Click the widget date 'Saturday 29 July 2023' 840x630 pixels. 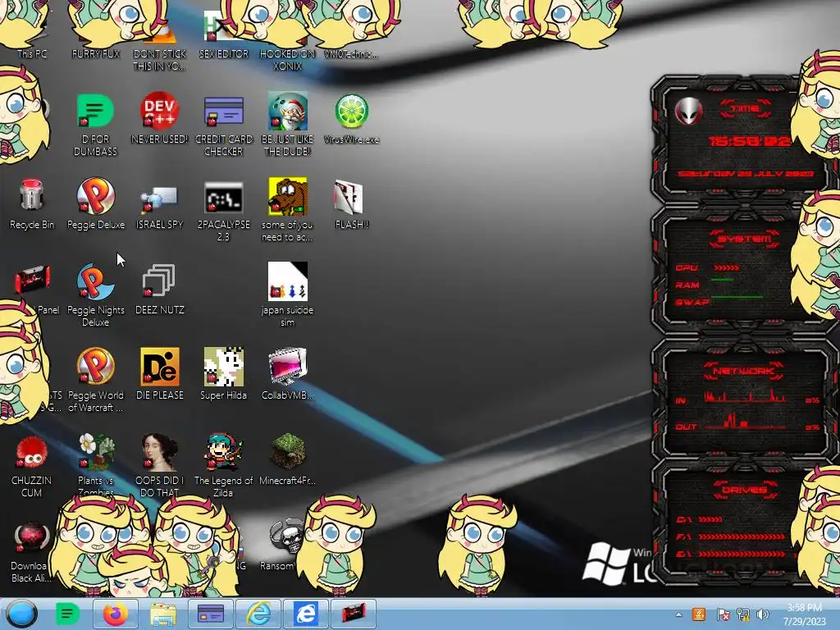point(745,174)
